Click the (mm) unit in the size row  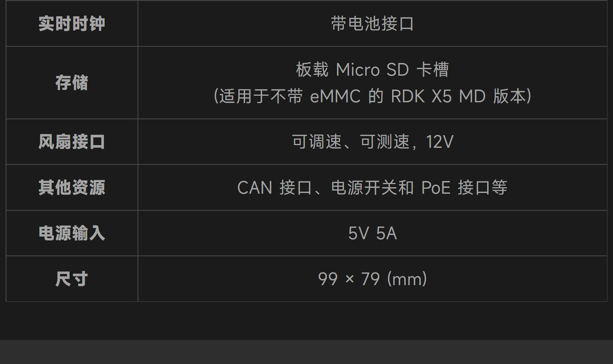point(407,279)
